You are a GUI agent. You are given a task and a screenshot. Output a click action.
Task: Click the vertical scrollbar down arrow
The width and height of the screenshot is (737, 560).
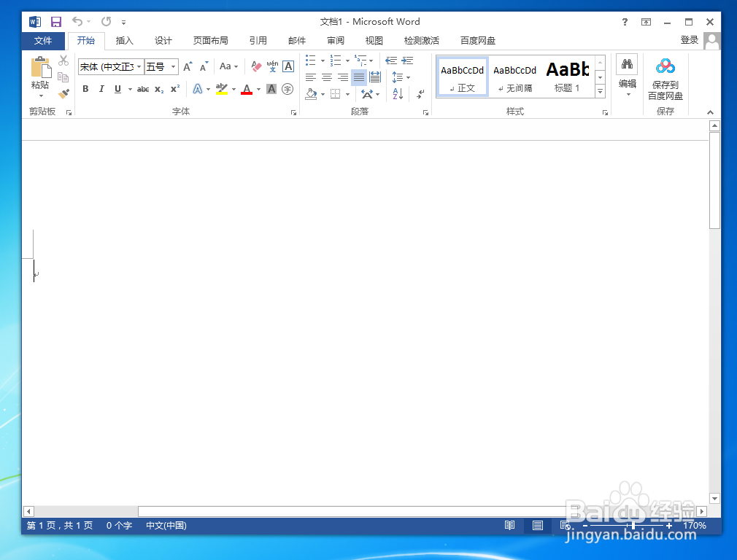click(715, 499)
